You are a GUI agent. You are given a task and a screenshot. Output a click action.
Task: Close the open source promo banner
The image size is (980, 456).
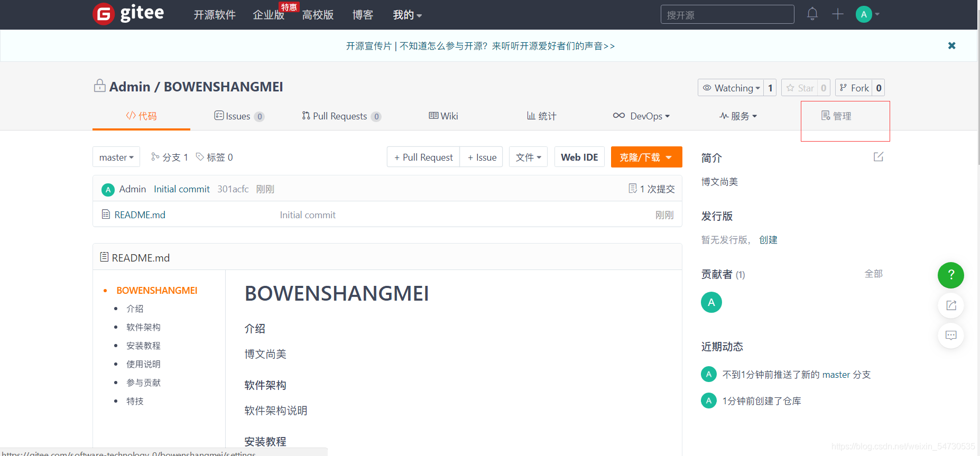click(x=951, y=45)
